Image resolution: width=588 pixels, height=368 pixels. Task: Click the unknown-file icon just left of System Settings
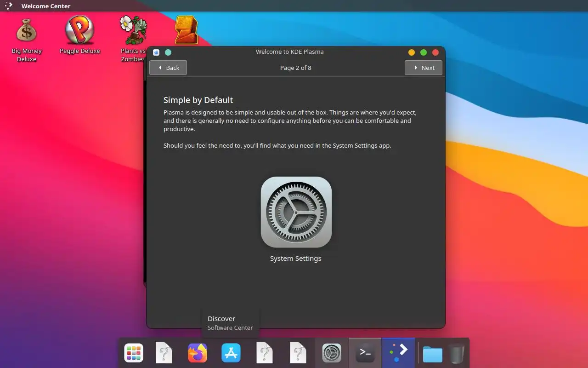[298, 353]
